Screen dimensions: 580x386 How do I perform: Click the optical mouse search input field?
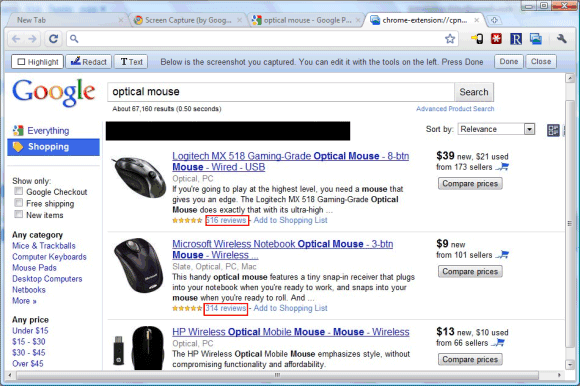tap(281, 92)
